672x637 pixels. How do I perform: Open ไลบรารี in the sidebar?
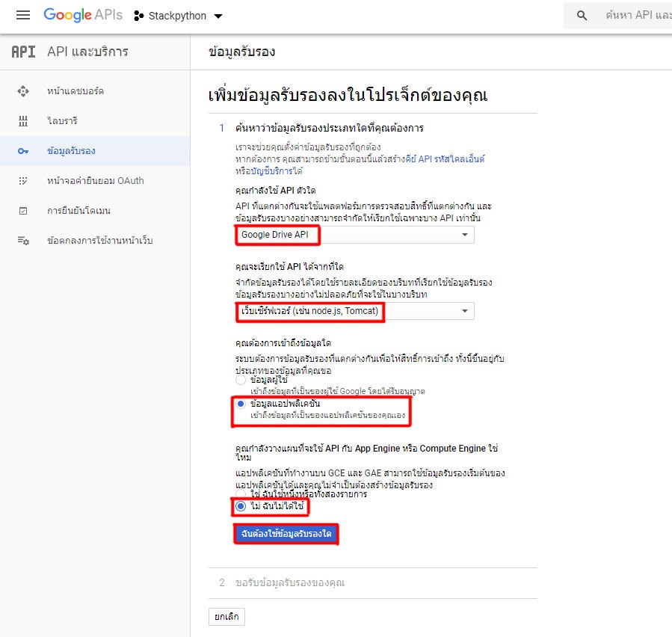click(x=95, y=121)
